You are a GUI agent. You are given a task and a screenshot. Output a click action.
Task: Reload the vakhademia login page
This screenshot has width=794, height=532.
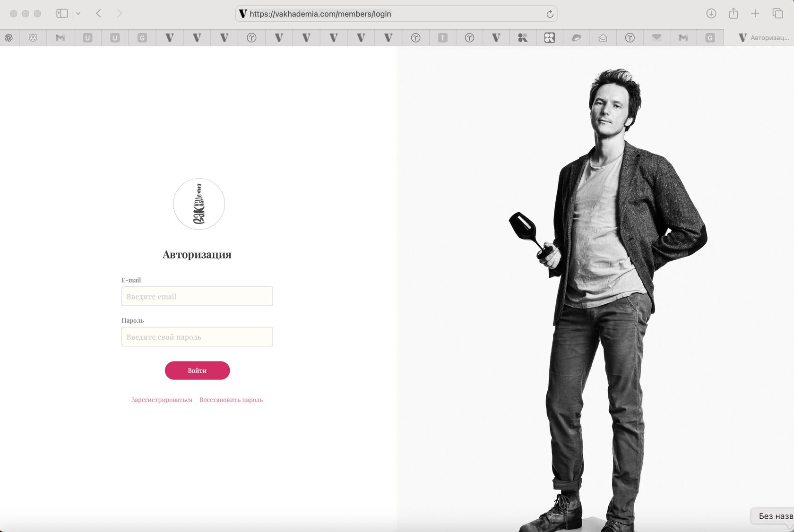pyautogui.click(x=550, y=14)
